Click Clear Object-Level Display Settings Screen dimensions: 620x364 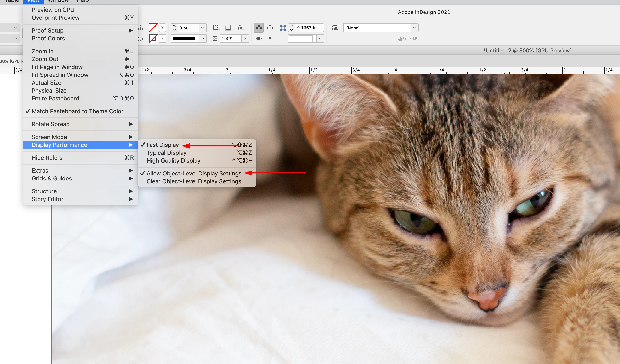194,181
